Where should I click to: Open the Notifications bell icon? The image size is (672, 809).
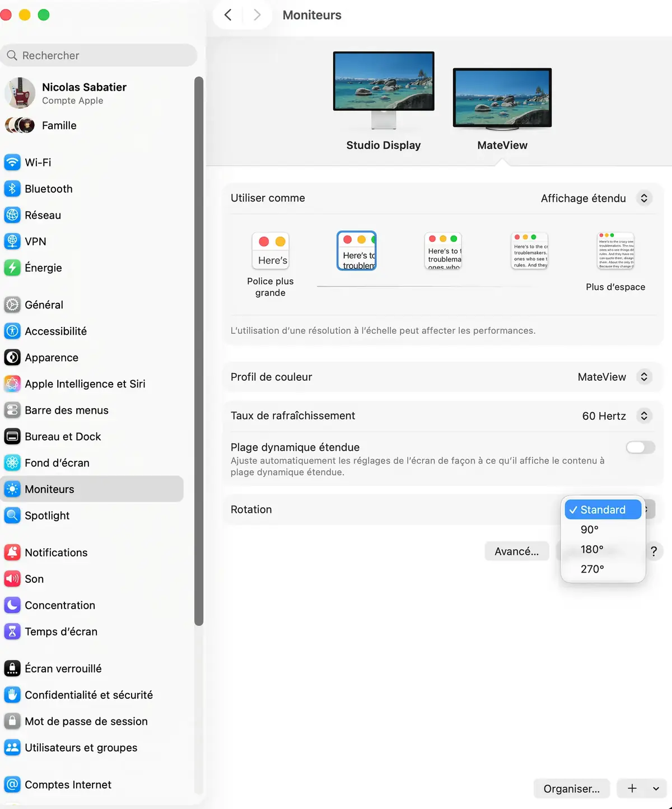[12, 553]
